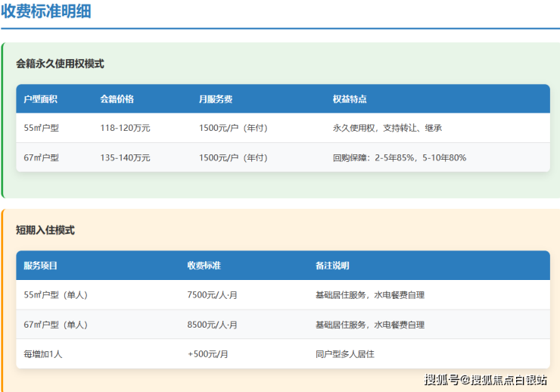Click the 每增加1人 row label
Viewport: 560px width, 392px height.
click(x=42, y=353)
